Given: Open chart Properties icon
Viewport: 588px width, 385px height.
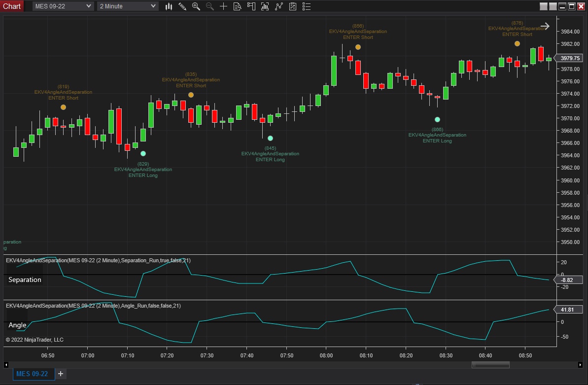Looking at the screenshot, I should [293, 6].
